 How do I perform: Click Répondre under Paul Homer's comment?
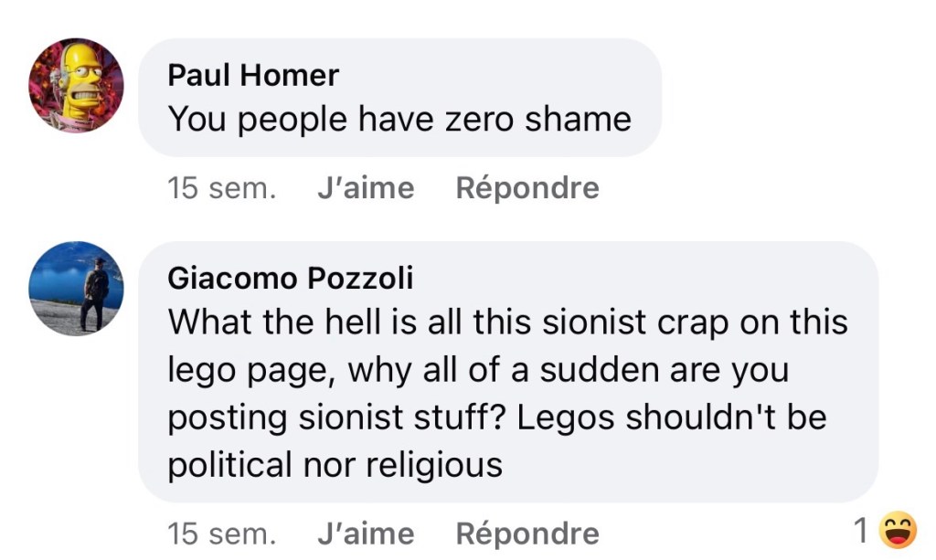click(x=526, y=187)
